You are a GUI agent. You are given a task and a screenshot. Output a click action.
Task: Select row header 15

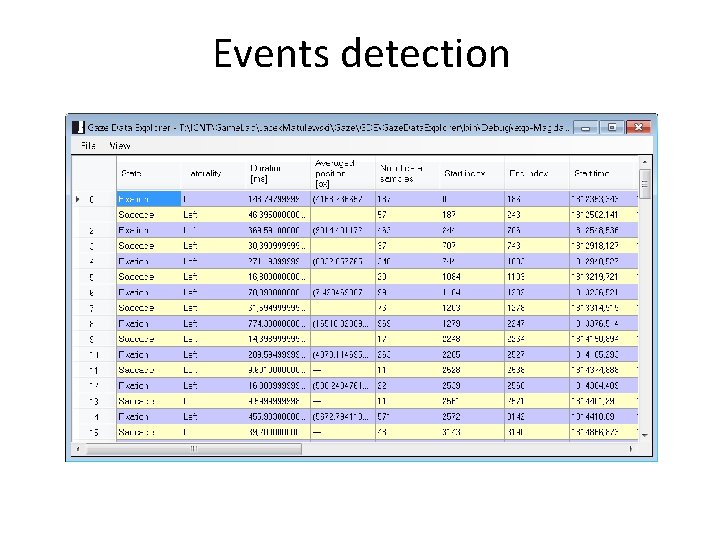tap(94, 432)
